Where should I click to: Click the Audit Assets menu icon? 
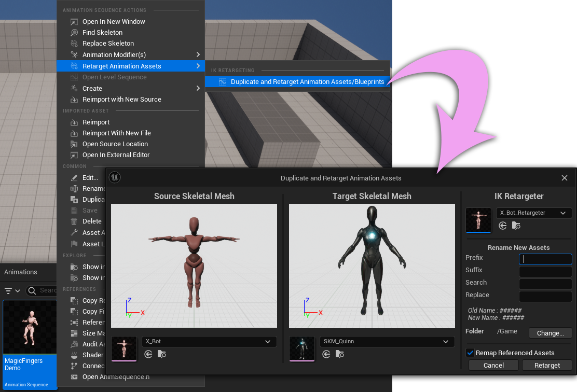(74, 344)
